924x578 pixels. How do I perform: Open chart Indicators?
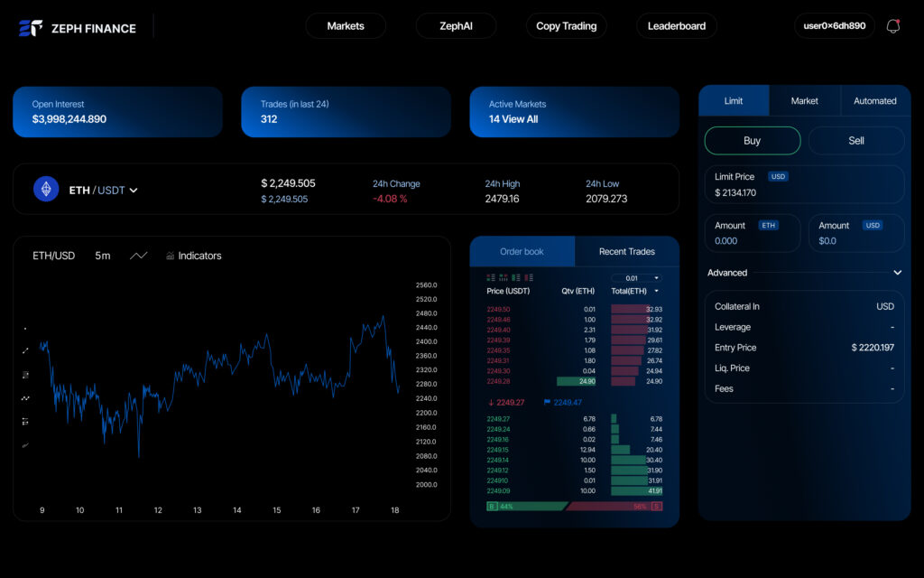point(193,256)
